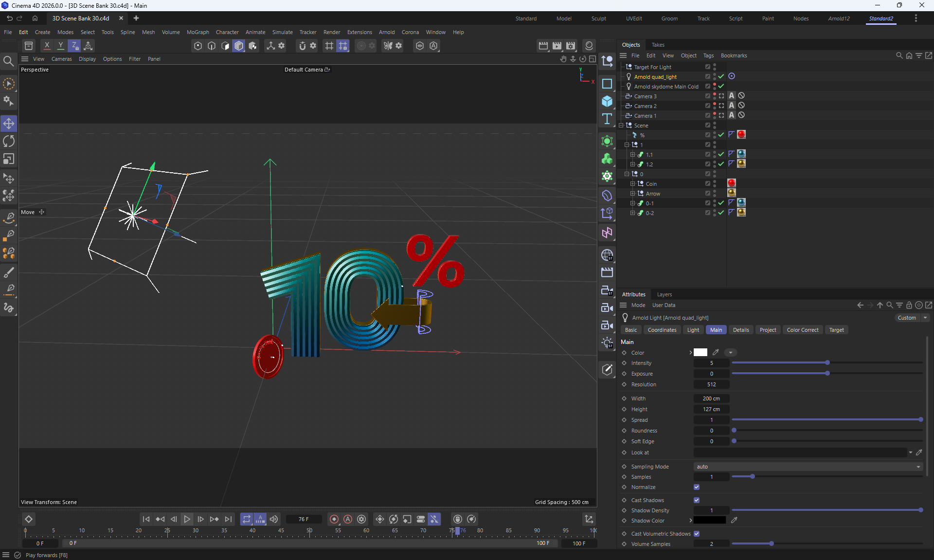The height and width of the screenshot is (560, 934).
Task: Select the Rotate tool in left toolbar
Action: pos(9,141)
